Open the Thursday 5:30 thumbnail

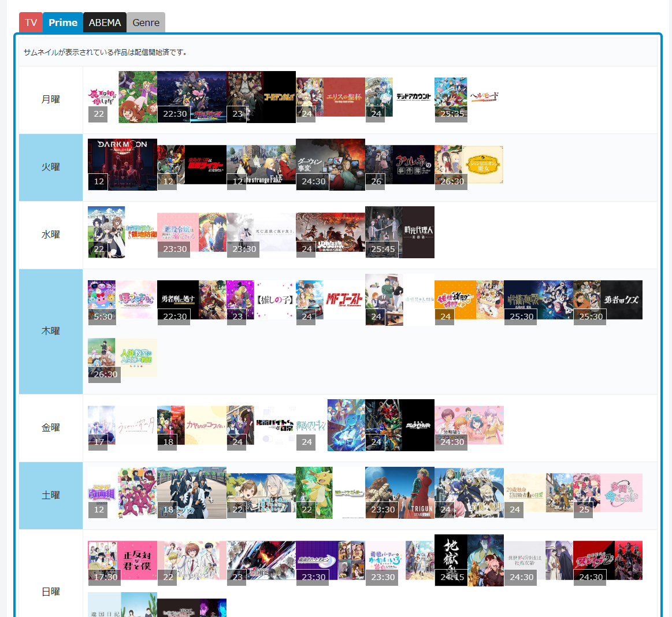click(122, 300)
